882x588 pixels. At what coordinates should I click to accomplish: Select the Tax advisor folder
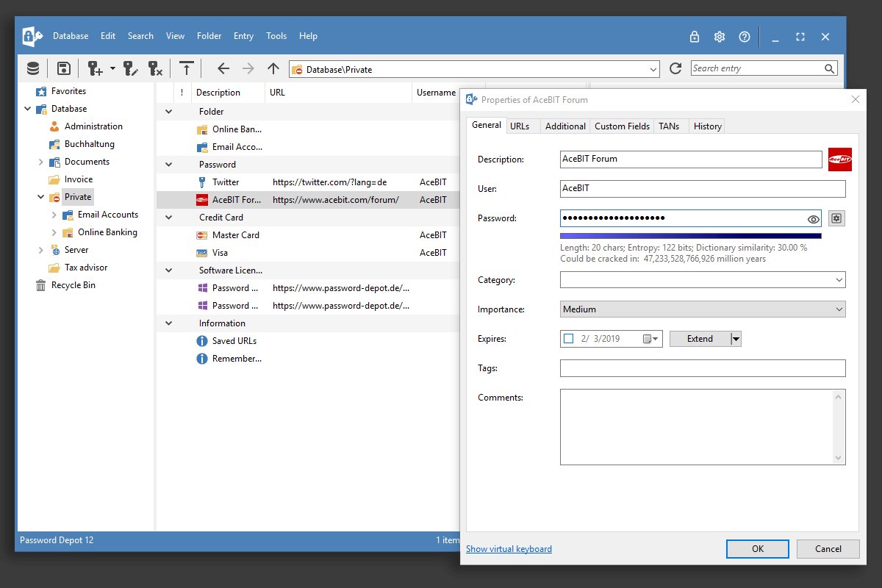(86, 268)
